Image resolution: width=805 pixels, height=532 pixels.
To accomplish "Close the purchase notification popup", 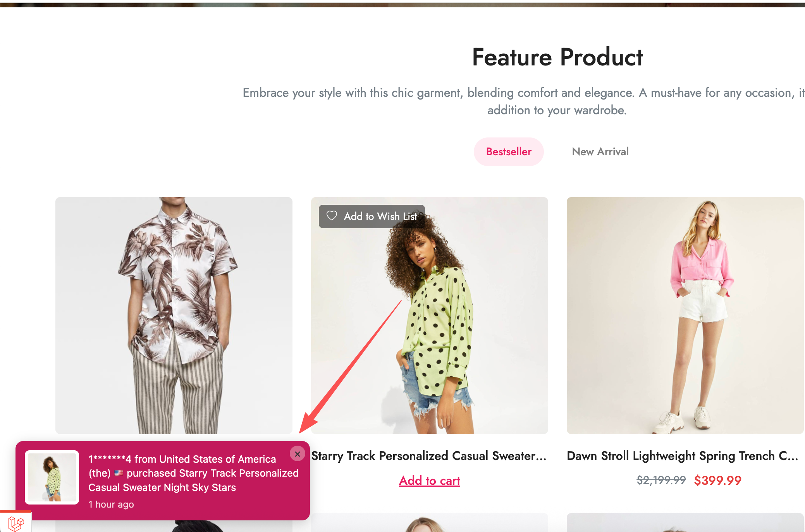I will coord(298,454).
